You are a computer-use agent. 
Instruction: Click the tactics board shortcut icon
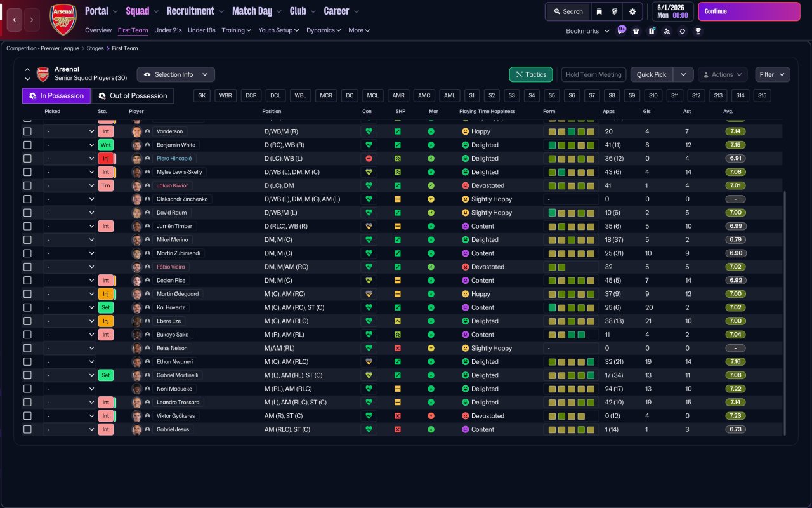(652, 31)
